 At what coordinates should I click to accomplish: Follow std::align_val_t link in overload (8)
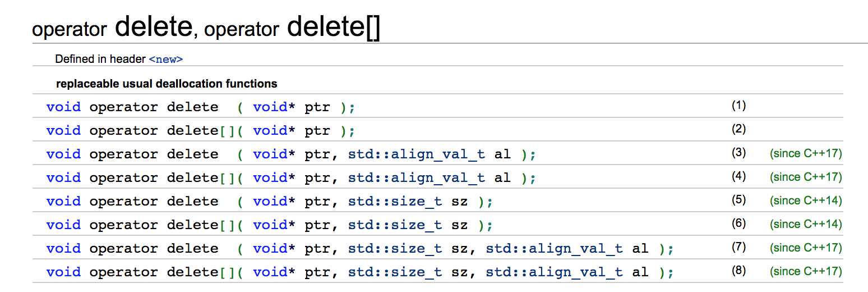click(x=554, y=272)
